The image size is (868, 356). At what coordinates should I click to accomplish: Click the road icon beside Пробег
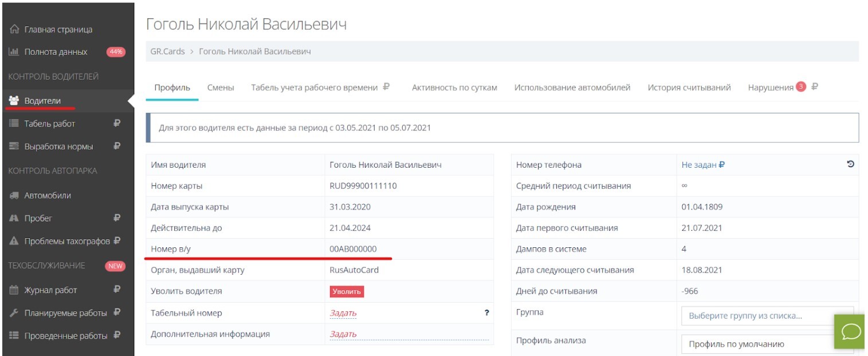[x=14, y=218]
